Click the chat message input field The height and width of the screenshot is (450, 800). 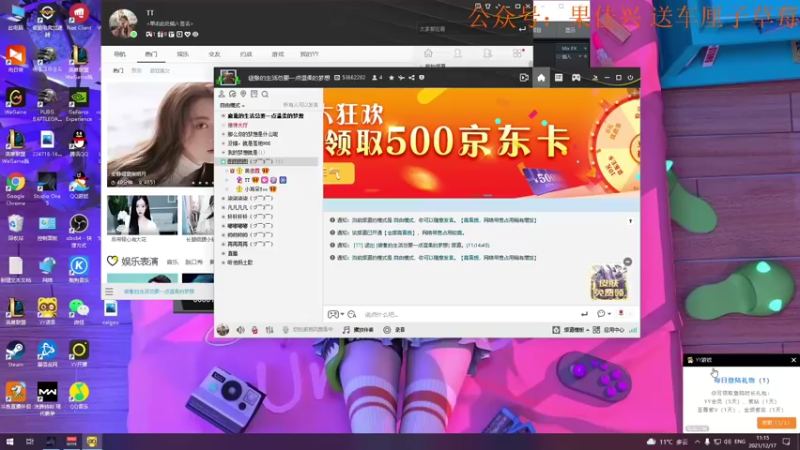pyautogui.click(x=467, y=314)
